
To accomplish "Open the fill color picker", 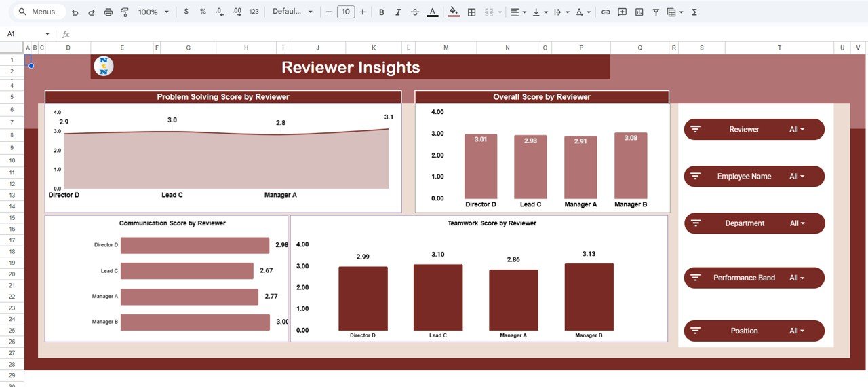I will click(x=454, y=12).
